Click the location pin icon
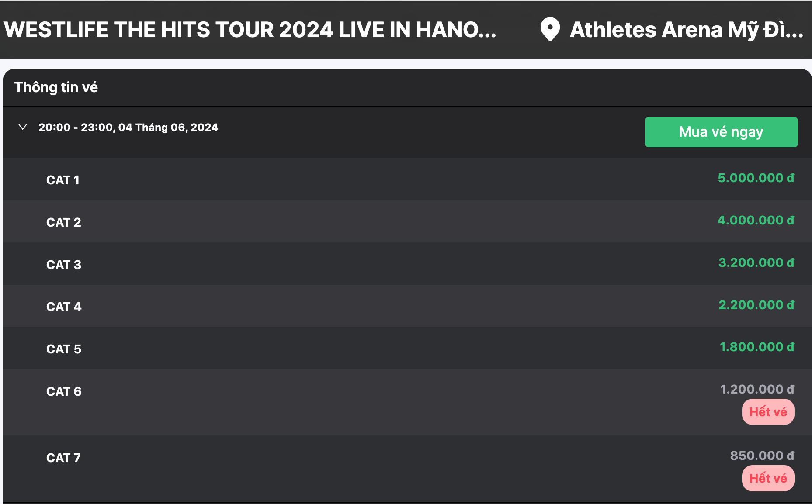The width and height of the screenshot is (812, 504). pyautogui.click(x=550, y=30)
